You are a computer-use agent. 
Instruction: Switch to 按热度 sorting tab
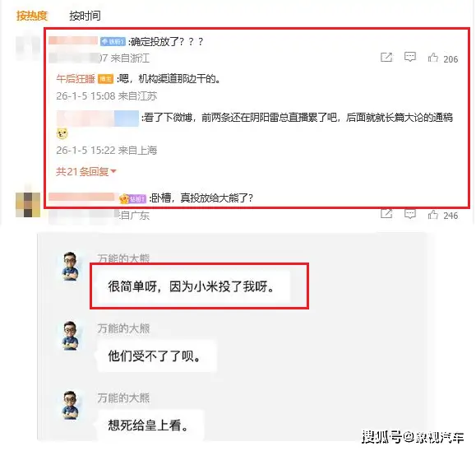[x=32, y=16]
